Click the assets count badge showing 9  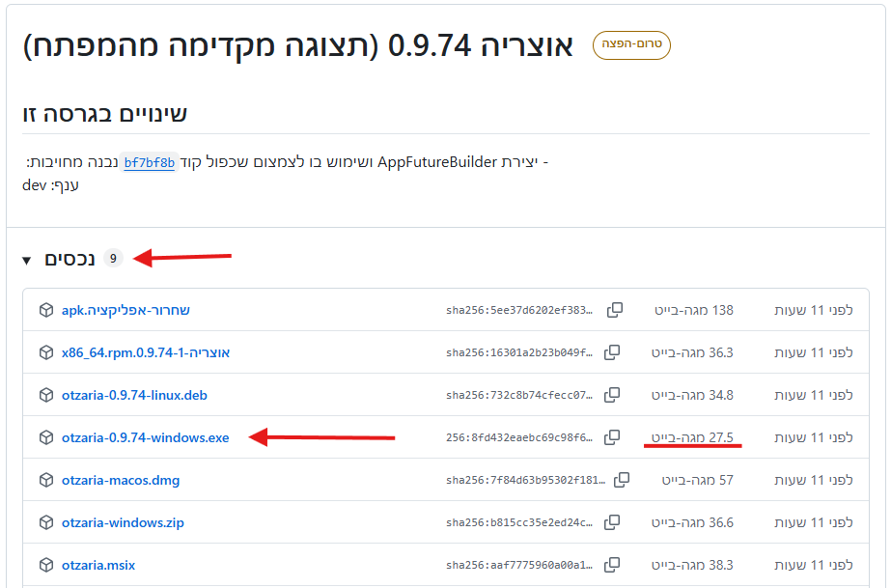[x=113, y=259]
